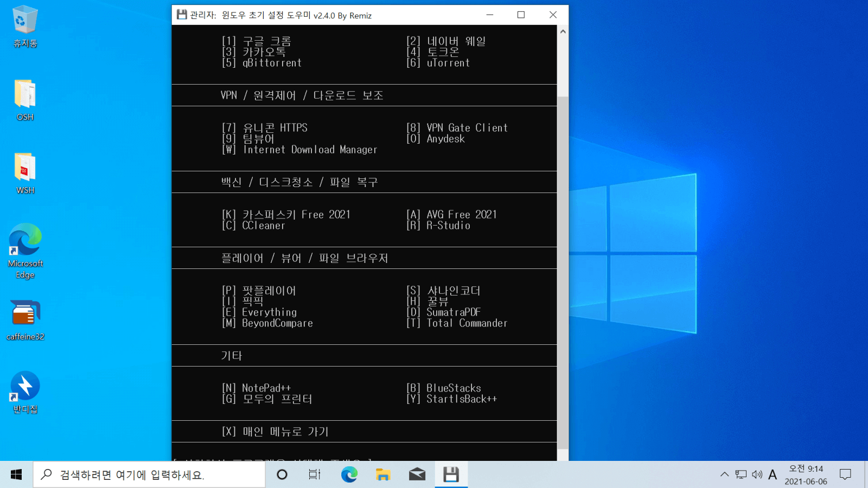Open the Windows Start menu
The height and width of the screenshot is (488, 868).
coord(16,474)
